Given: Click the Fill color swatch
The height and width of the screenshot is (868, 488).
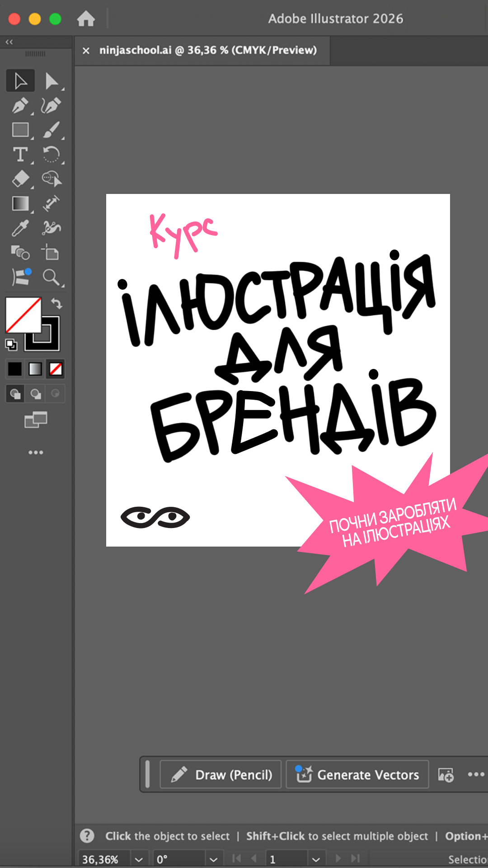Looking at the screenshot, I should pos(23,315).
